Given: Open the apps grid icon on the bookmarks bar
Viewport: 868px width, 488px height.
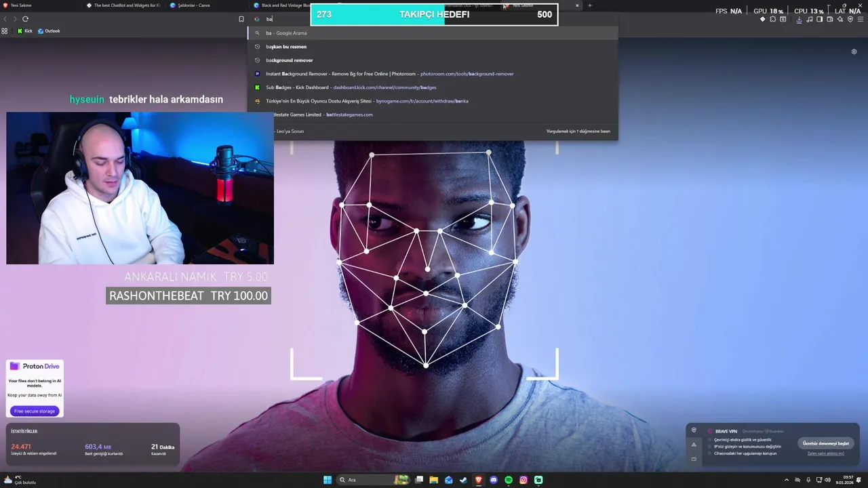Looking at the screenshot, I should pos(5,31).
